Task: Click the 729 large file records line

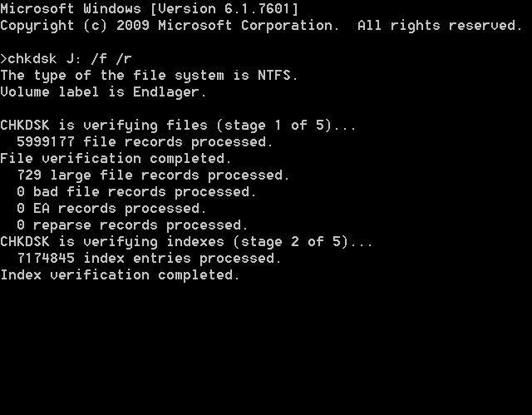Action: [153, 175]
